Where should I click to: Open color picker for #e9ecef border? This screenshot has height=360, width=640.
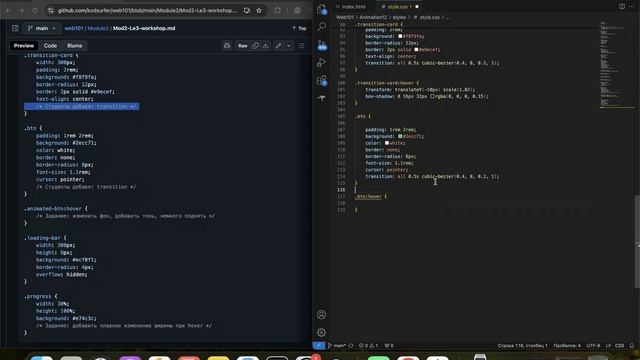(x=416, y=50)
